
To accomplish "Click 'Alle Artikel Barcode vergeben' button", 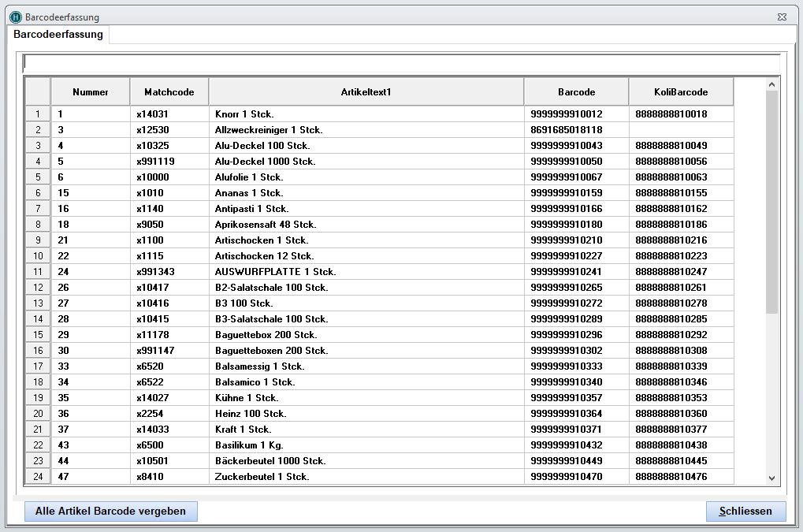I will [x=111, y=512].
